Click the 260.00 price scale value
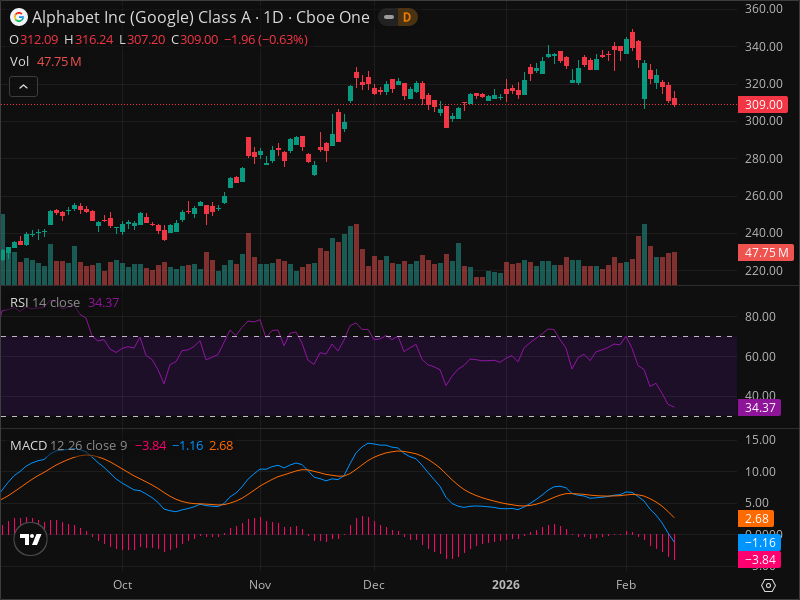Viewport: 800px width, 600px height. (x=763, y=196)
